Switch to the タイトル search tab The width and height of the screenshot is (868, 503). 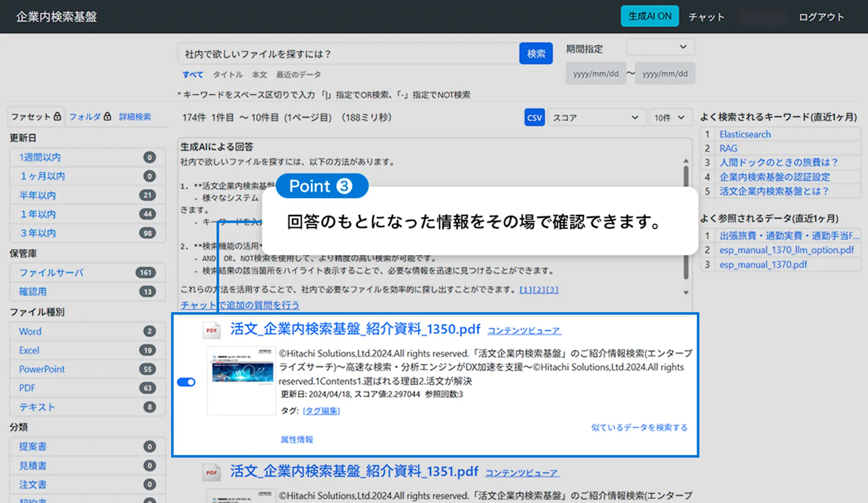pyautogui.click(x=227, y=75)
